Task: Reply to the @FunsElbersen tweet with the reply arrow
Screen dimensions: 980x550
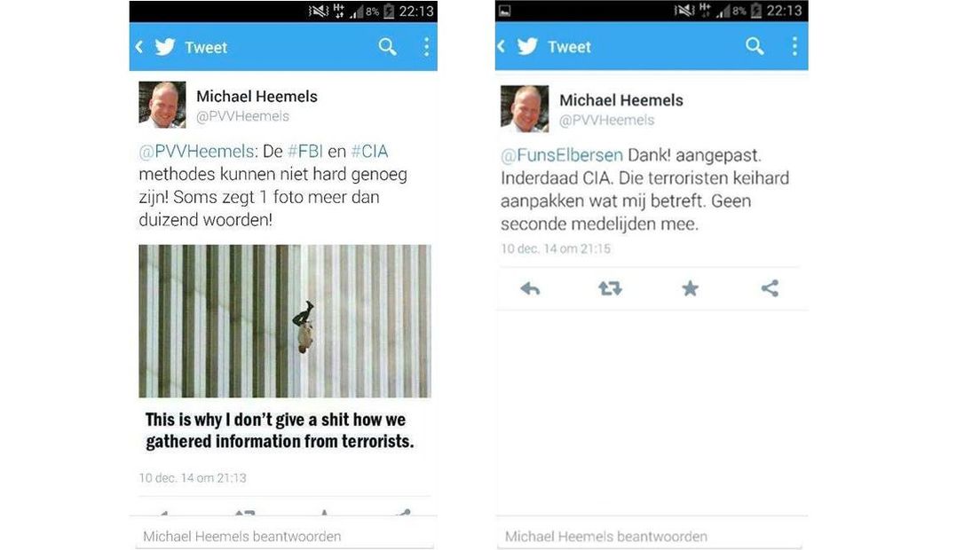Action: 530,288
